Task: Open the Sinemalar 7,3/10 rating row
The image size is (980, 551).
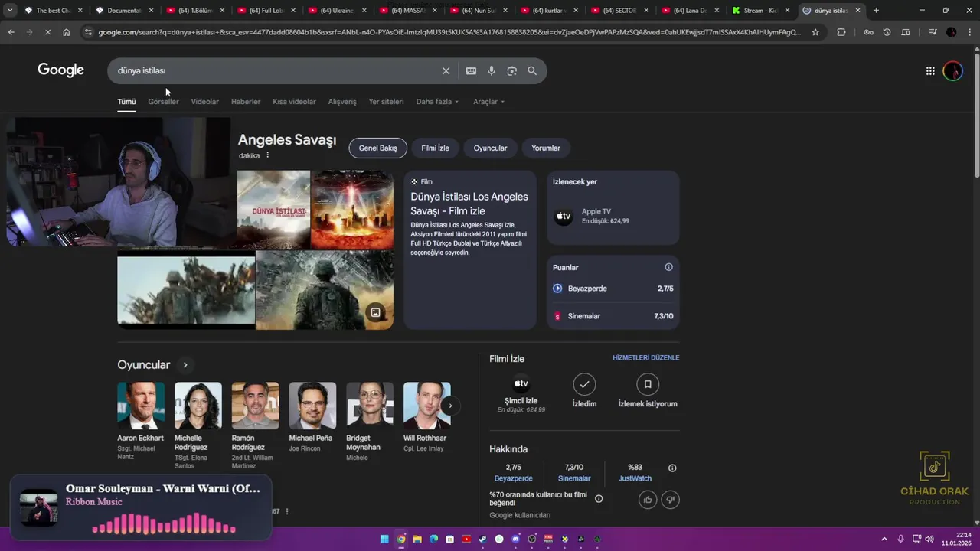Action: point(613,316)
